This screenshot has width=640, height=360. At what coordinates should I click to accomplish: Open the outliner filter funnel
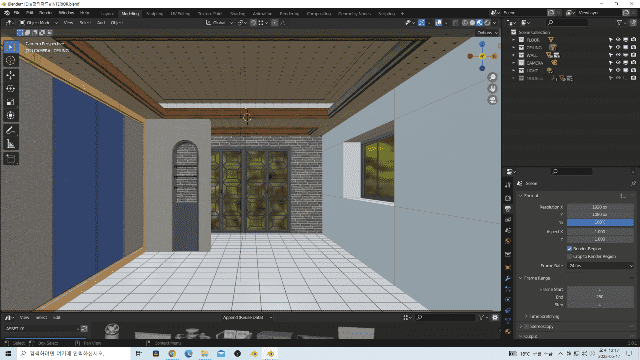click(x=620, y=23)
